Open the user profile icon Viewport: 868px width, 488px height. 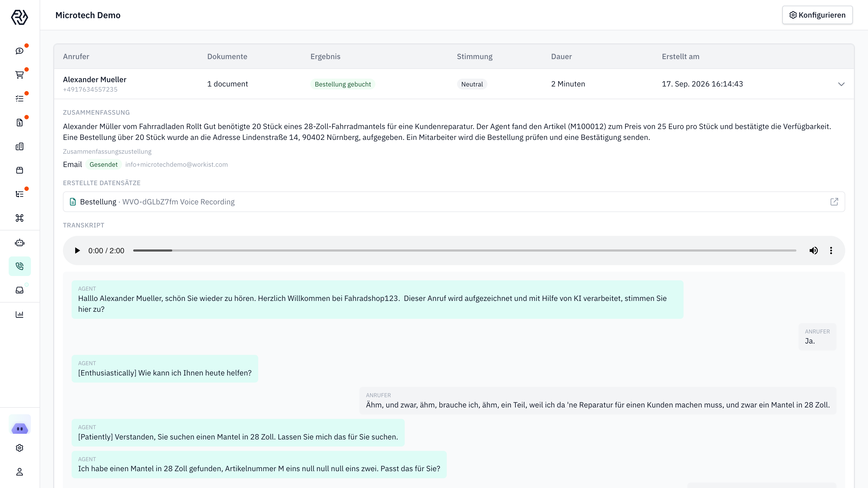coord(20,472)
